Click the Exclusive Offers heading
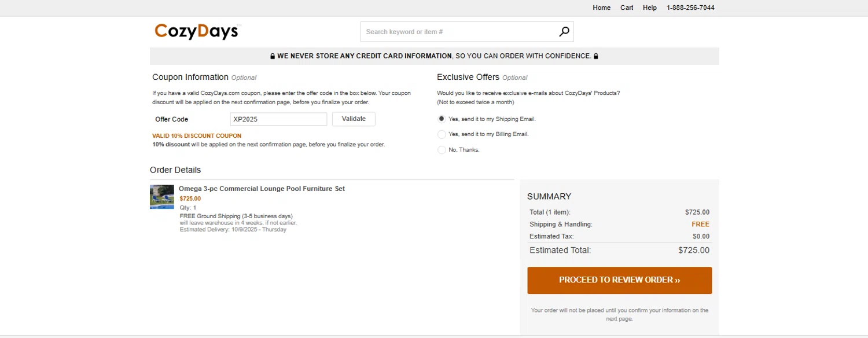The height and width of the screenshot is (338, 868). pos(468,77)
